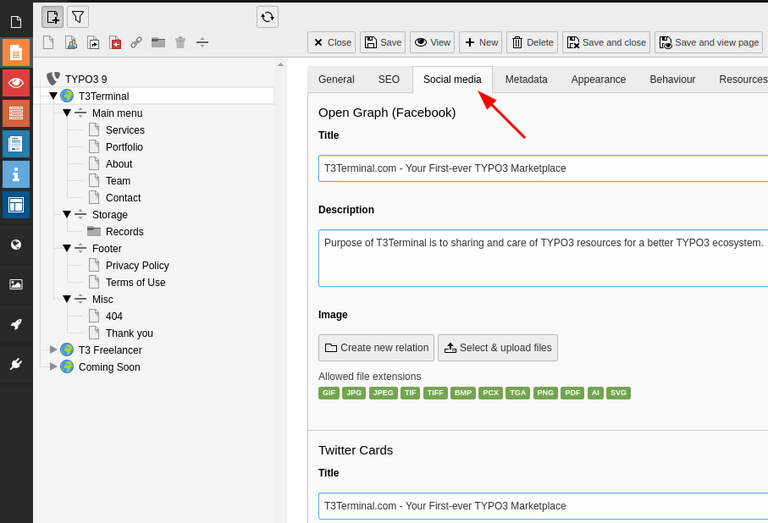Click the folder page type icon
768x523 pixels.
coord(158,42)
